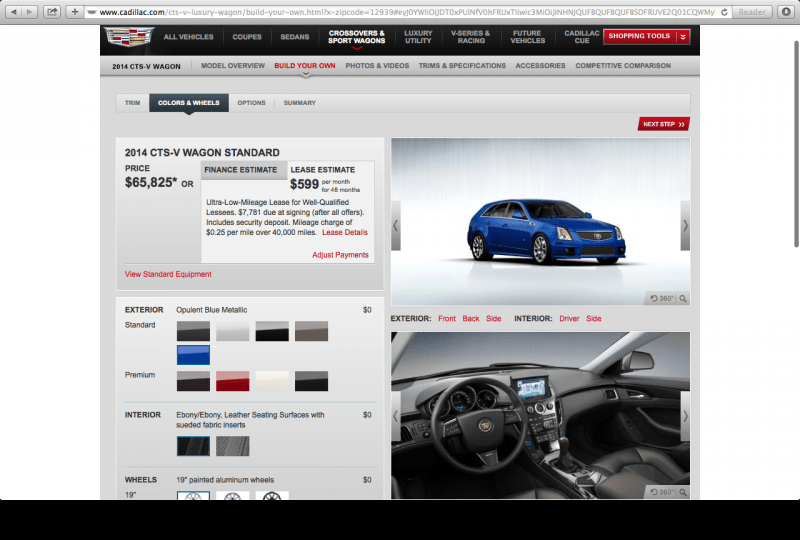The width and height of the screenshot is (800, 540).
Task: Open Crossovers & Sport Wagons menu
Action: (357, 37)
